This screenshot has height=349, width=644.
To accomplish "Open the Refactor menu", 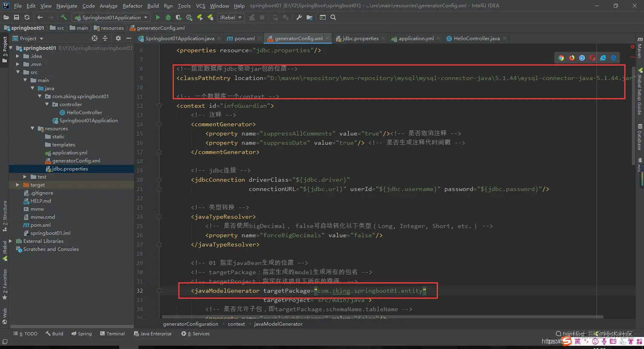I will pyautogui.click(x=132, y=6).
